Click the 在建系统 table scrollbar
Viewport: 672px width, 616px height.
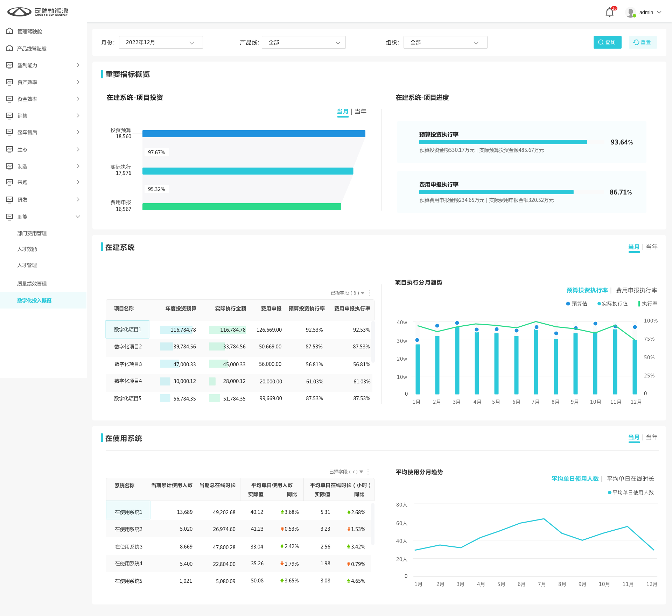coord(373,341)
